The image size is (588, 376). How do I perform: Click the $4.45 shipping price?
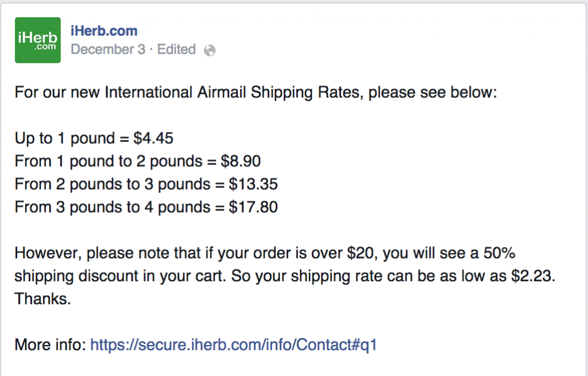pos(153,138)
